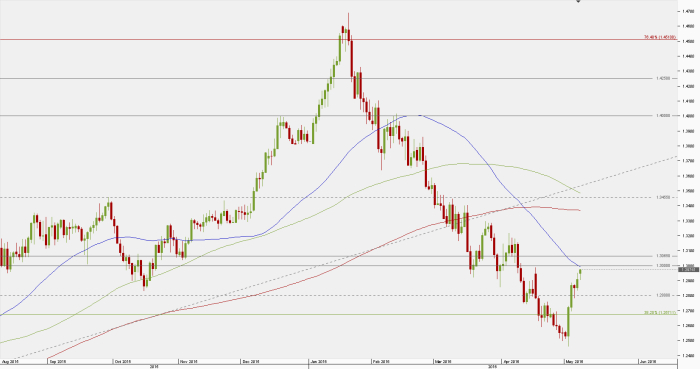Click the Sep month label on time axis
The width and height of the screenshot is (700, 369).
tap(58, 362)
